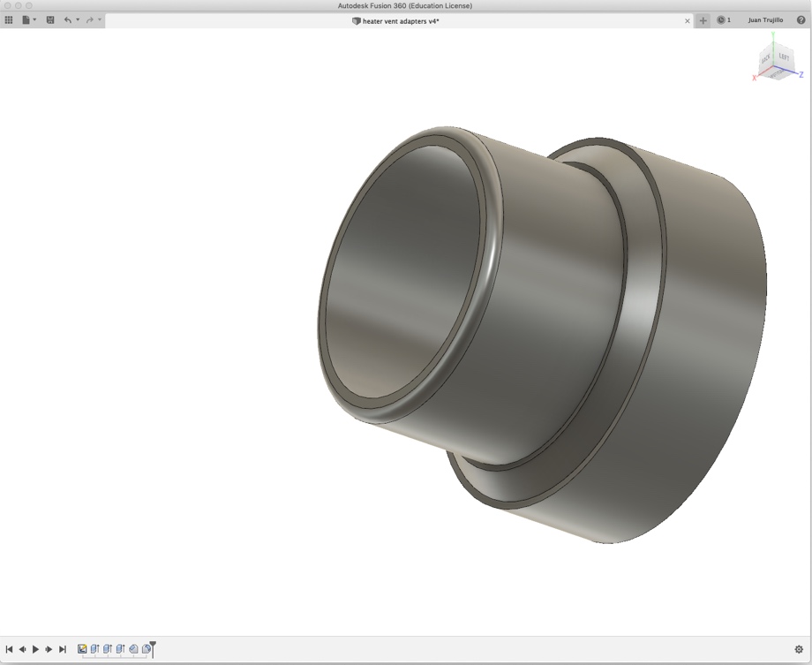
Task: Open the Juan Trujillo account menu
Action: click(765, 20)
